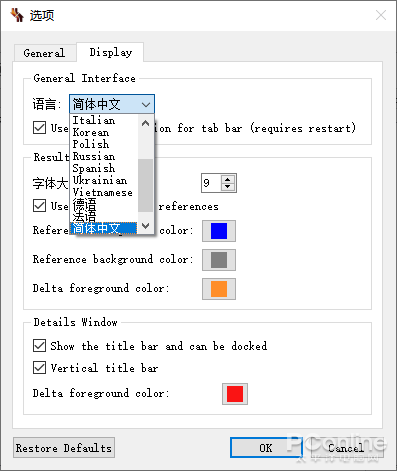Viewport: 397px width, 471px height.
Task: Choose Italian from the language list
Action: pyautogui.click(x=94, y=120)
